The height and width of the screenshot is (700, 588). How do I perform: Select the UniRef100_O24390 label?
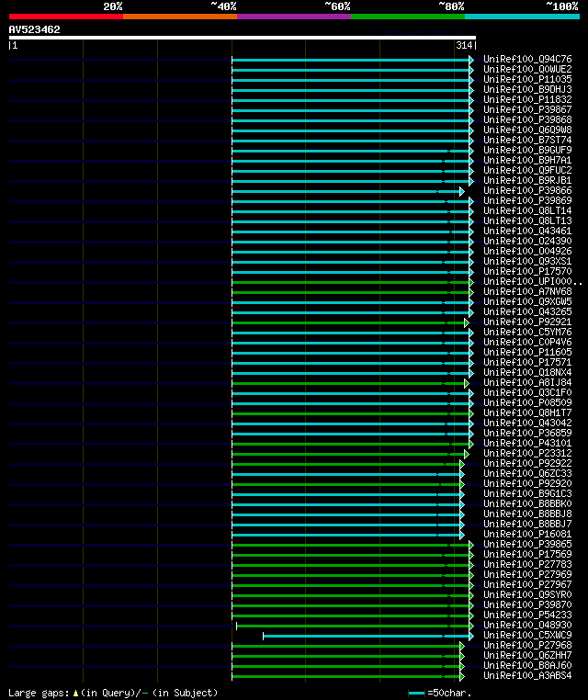[x=527, y=241]
